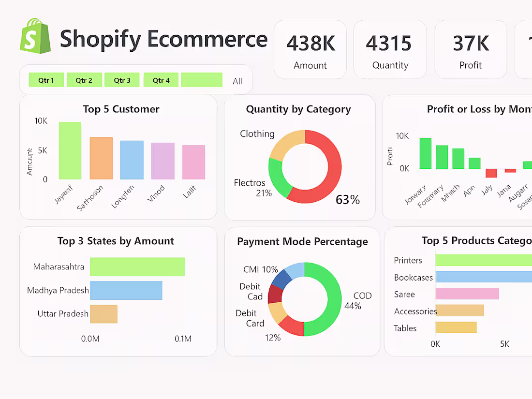Click the Printers bar in Top 5 Products
532x399 pixels.
484,260
